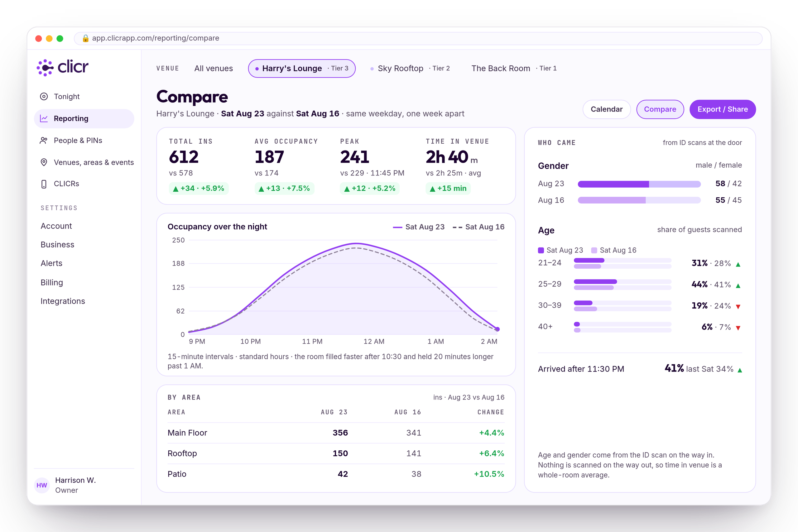This screenshot has width=798, height=532.
Task: Select the Compare view button
Action: point(660,109)
